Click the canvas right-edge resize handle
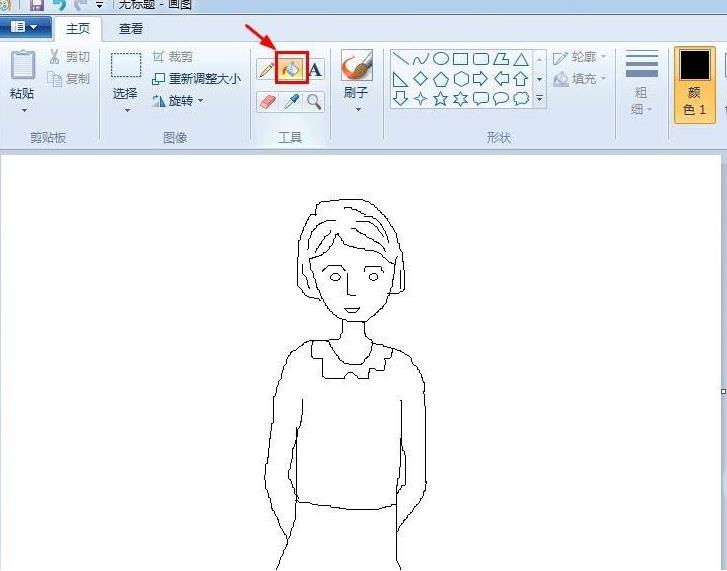This screenshot has height=571, width=727. point(723,392)
